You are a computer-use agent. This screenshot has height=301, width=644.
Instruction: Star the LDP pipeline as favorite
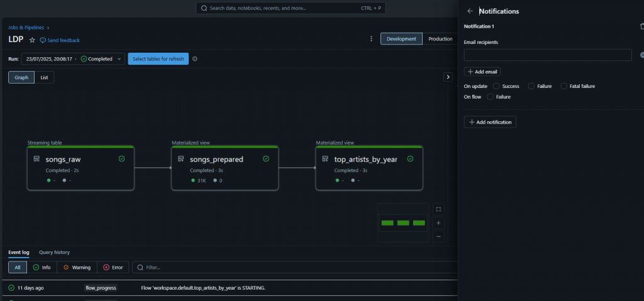pyautogui.click(x=32, y=40)
